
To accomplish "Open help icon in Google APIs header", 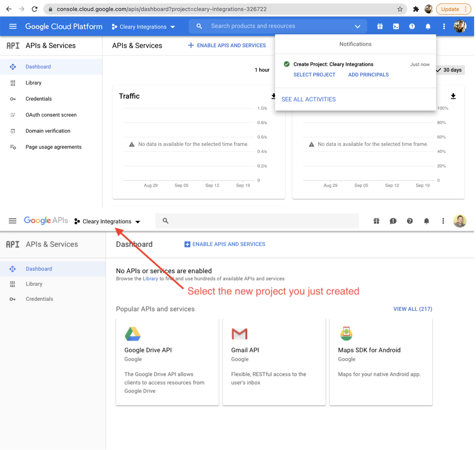I will (410, 221).
